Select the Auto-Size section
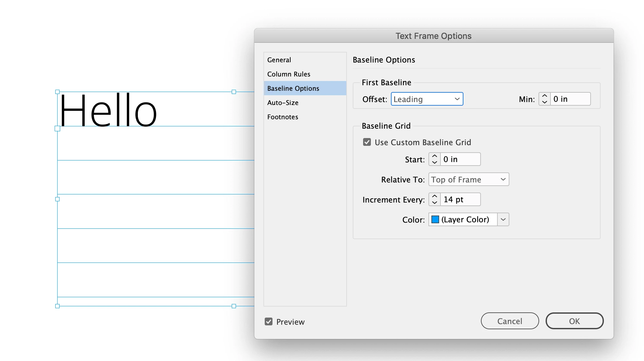 point(283,103)
